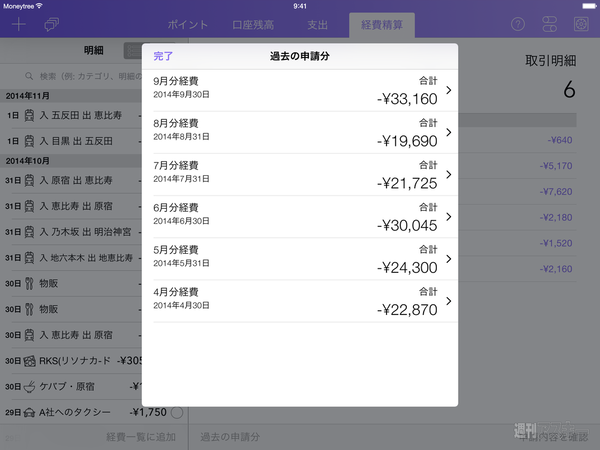Screen dimensions: 600x450
Task: Select -¥21,725 total amount
Action: (x=407, y=183)
